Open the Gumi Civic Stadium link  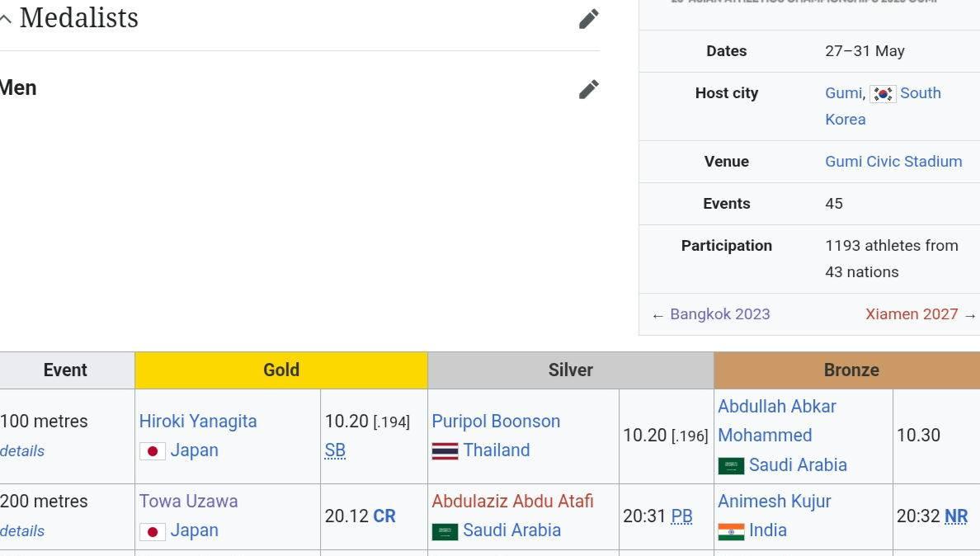pos(893,162)
